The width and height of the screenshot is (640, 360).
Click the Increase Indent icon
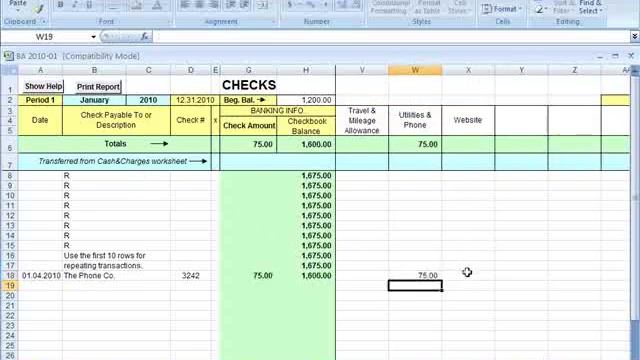(244, 4)
